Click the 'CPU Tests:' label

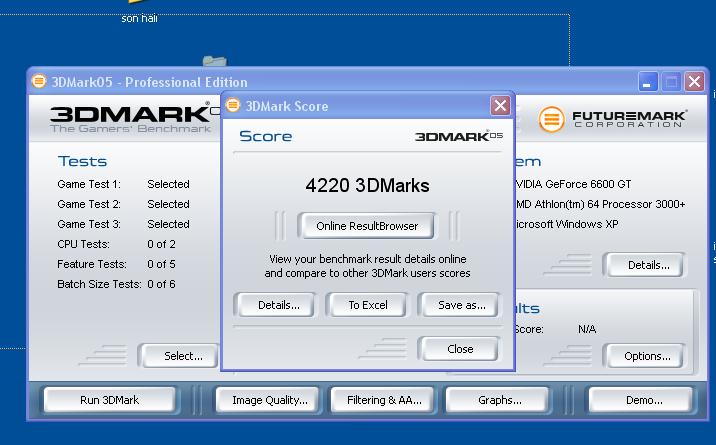click(83, 244)
